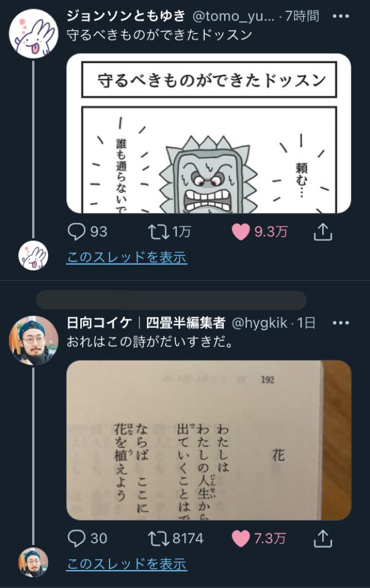Toggle like on 7.3万 likes tweet
370x588 pixels.
click(x=240, y=539)
